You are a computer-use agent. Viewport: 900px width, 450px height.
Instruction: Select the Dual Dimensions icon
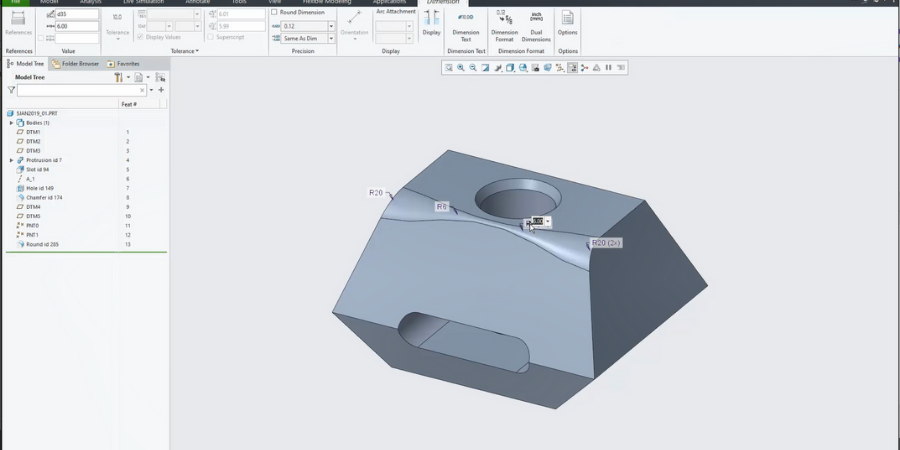point(536,18)
